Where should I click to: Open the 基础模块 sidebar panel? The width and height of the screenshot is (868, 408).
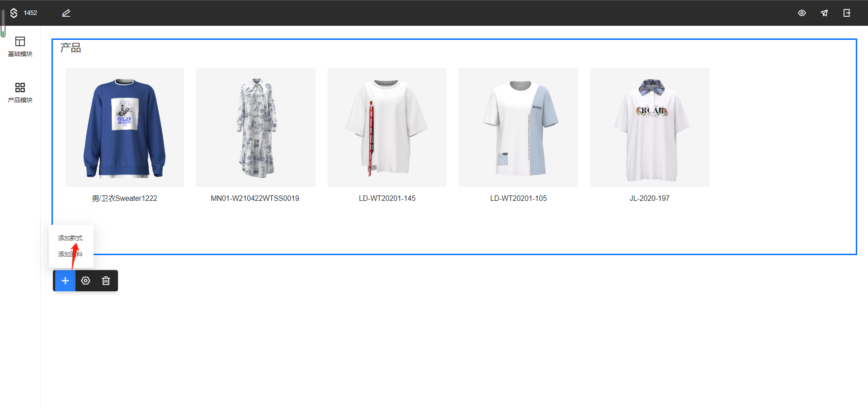pos(20,47)
